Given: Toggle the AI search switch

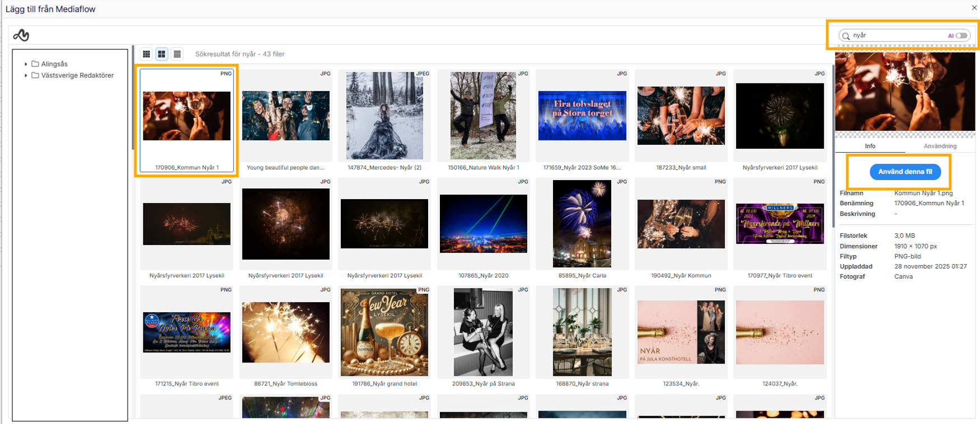Looking at the screenshot, I should (x=962, y=36).
